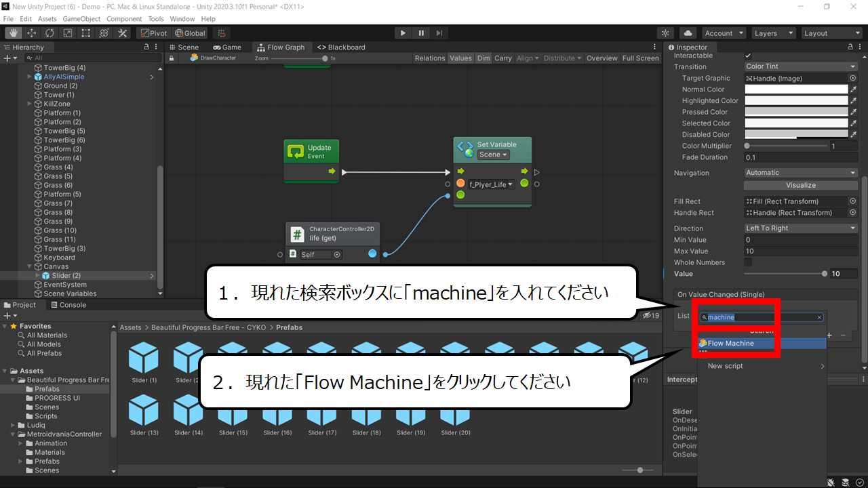This screenshot has width=868, height=488.
Task: Open the Account dropdown
Action: coord(724,33)
